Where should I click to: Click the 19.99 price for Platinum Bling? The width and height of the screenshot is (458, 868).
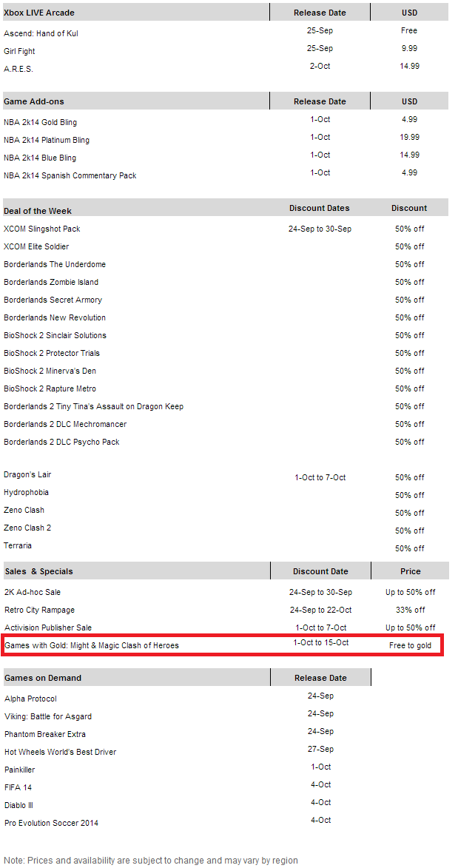[409, 137]
